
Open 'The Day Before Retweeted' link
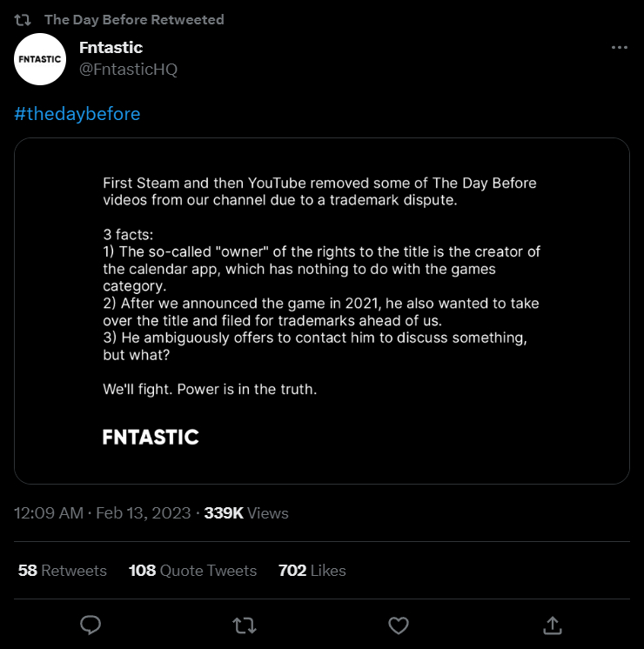(133, 19)
